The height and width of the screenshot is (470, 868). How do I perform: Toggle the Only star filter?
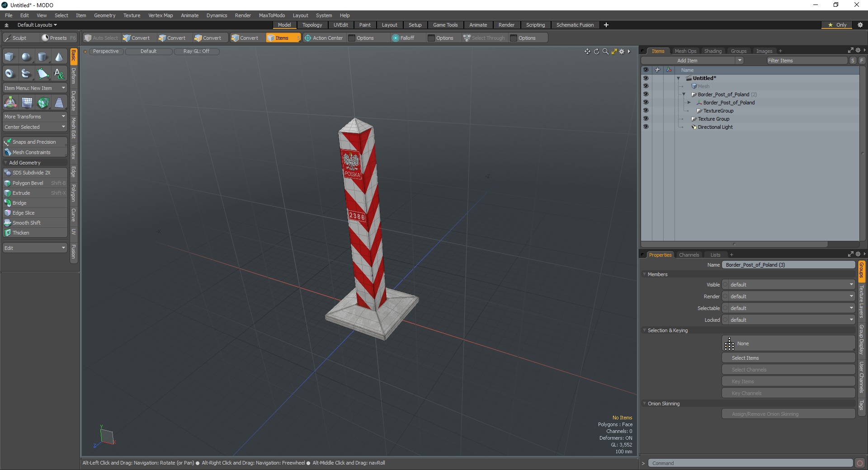pos(837,25)
